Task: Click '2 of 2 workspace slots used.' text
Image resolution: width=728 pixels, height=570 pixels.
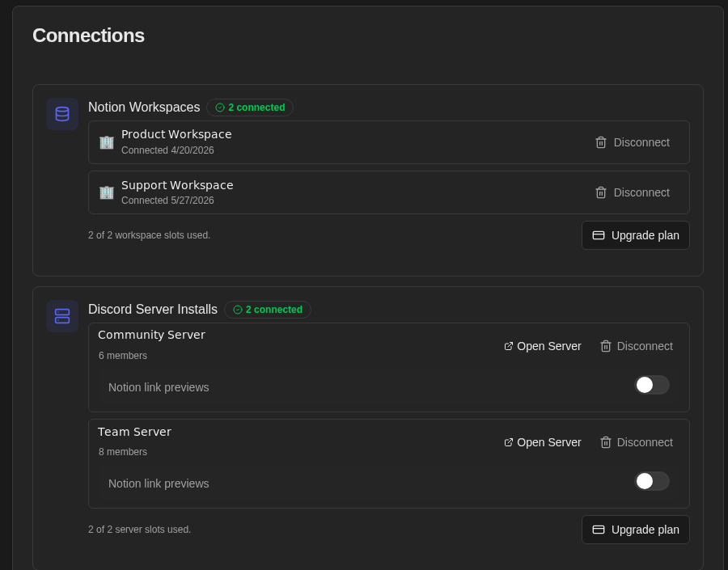Action: click(x=149, y=235)
